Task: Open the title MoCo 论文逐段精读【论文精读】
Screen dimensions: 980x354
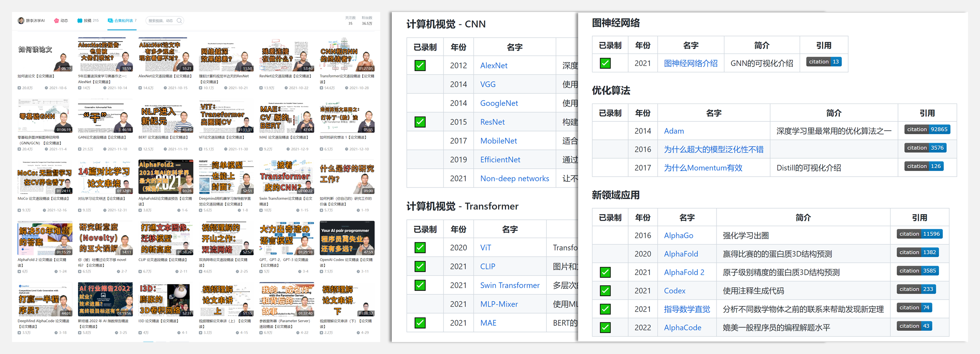Action: [43, 199]
